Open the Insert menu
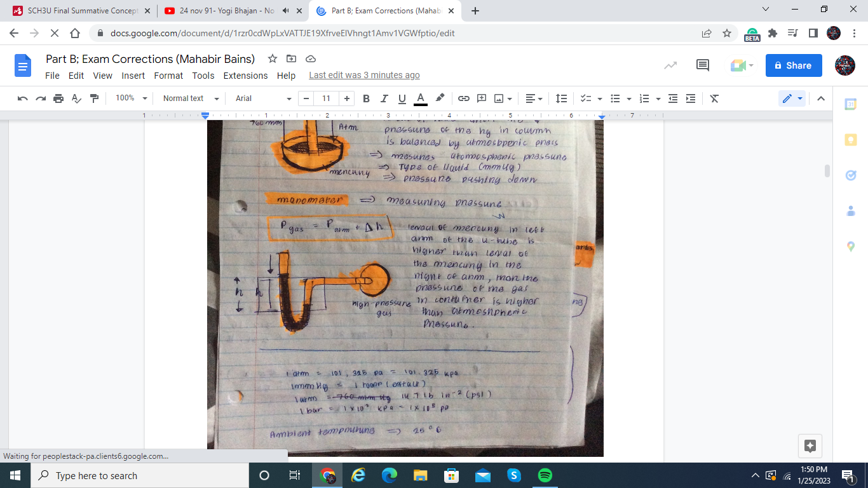Image resolution: width=868 pixels, height=488 pixels. click(x=133, y=76)
